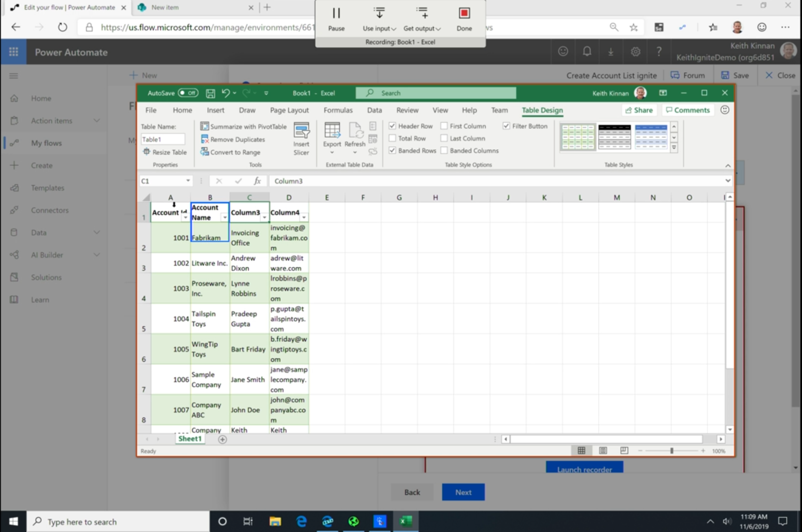This screenshot has height=532, width=802.
Task: Open the Page Layout ribbon tab
Action: coord(289,110)
